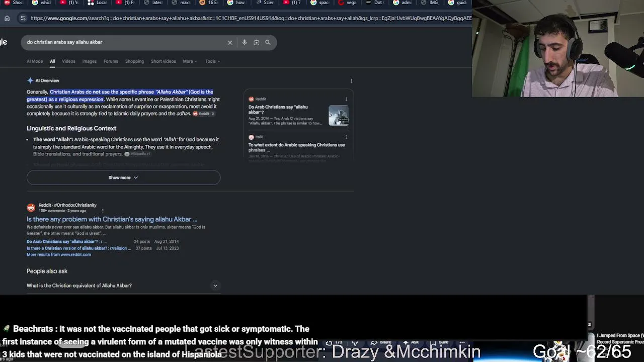Click the Wikipedia +1 source chip
Screen dimensions: 644x362
click(x=137, y=154)
